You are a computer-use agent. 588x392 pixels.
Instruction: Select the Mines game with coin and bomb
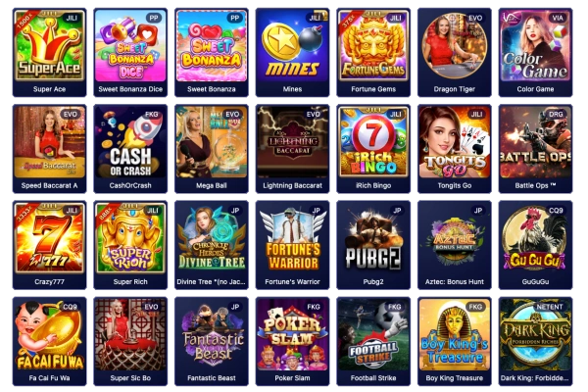292,53
